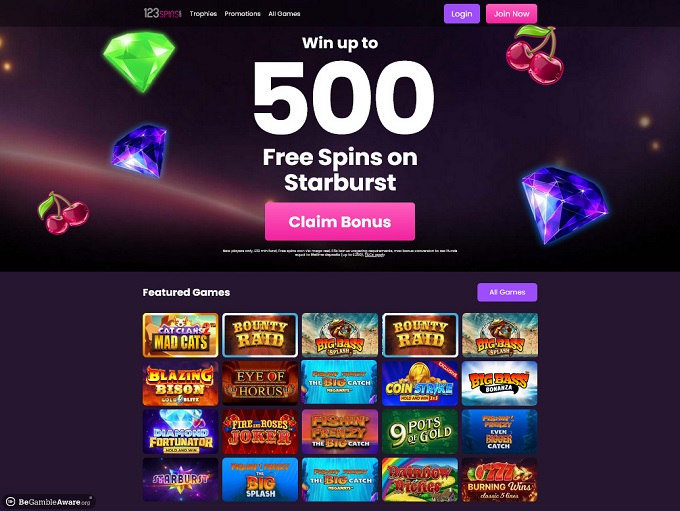Click the pink Claim Bonus button
The width and height of the screenshot is (680, 511).
coord(340,222)
